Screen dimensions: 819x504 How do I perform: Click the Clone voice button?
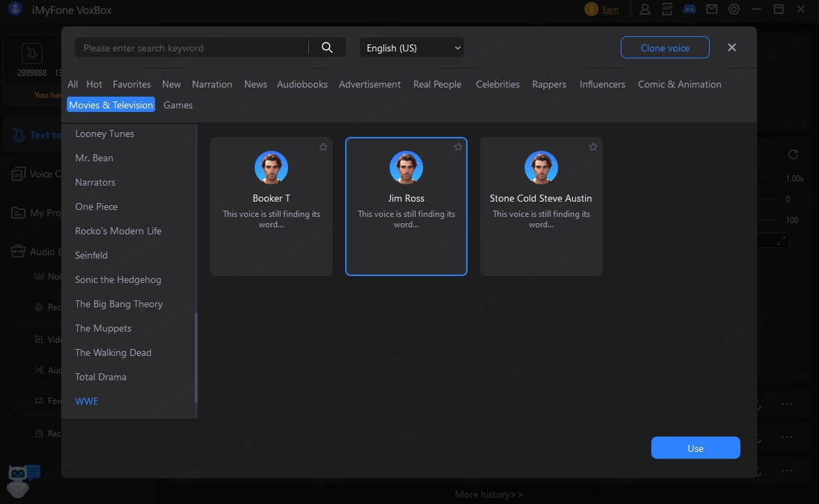[x=665, y=47]
